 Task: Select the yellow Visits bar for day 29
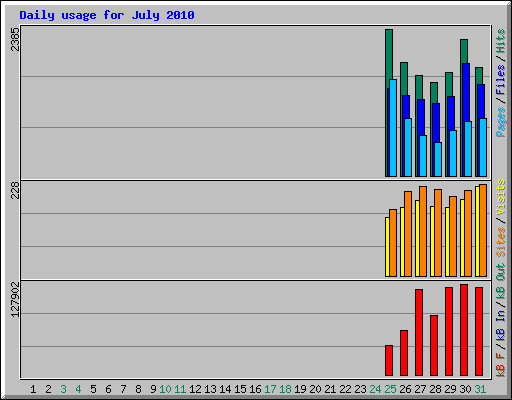447,242
